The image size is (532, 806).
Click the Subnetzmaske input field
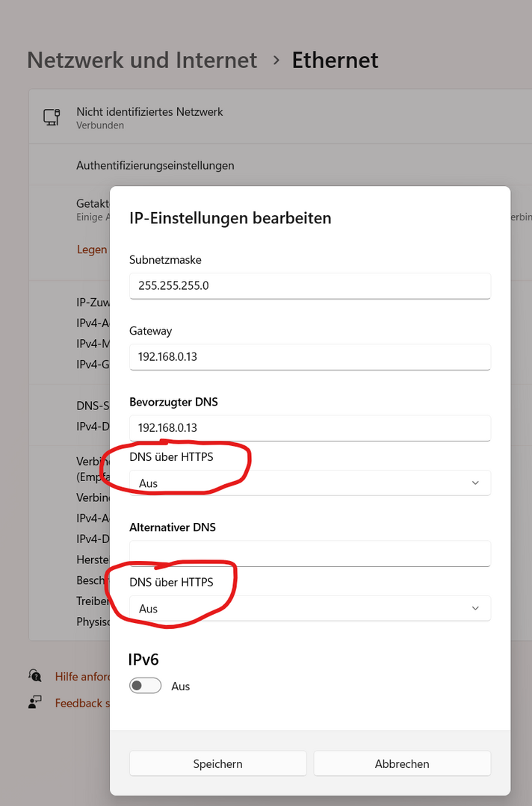(x=310, y=286)
